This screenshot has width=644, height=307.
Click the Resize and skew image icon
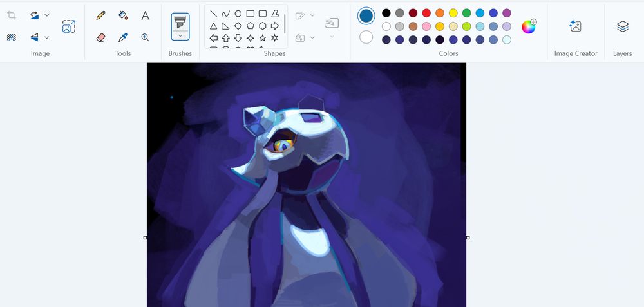(x=69, y=26)
